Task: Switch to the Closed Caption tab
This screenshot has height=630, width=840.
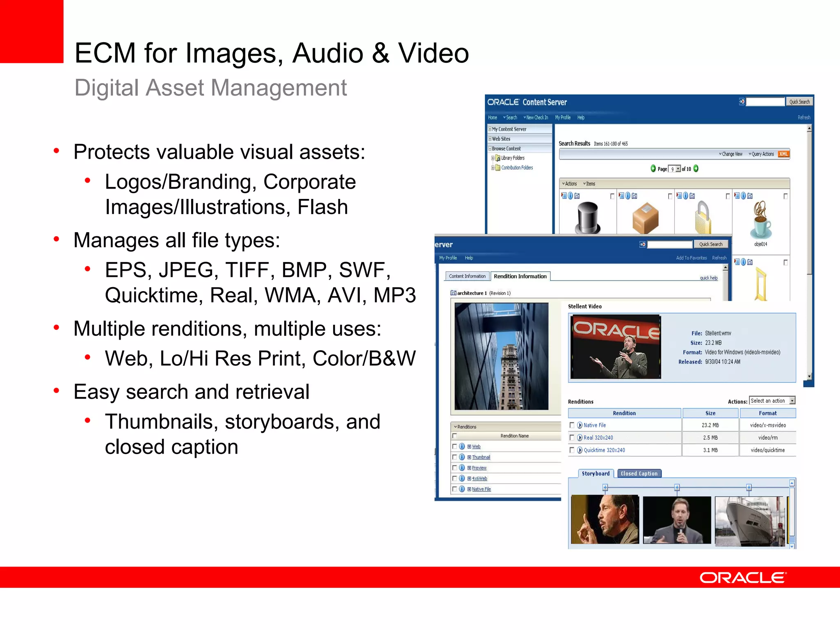Action: [639, 474]
